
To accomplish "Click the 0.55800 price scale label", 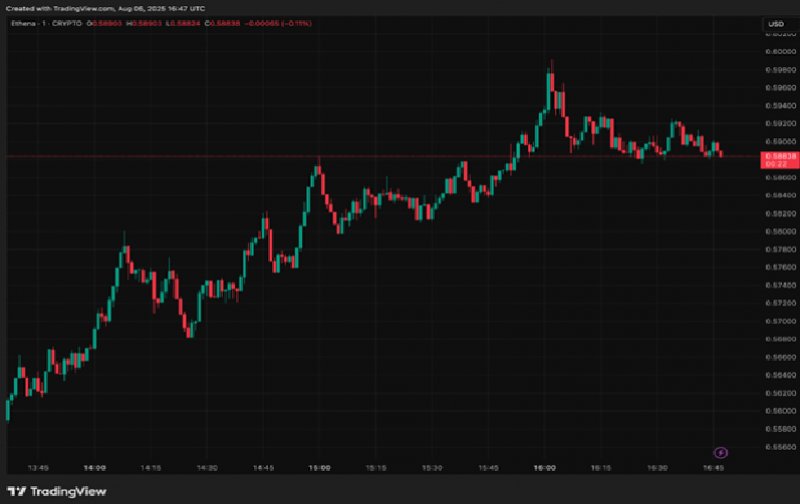I will (x=781, y=429).
